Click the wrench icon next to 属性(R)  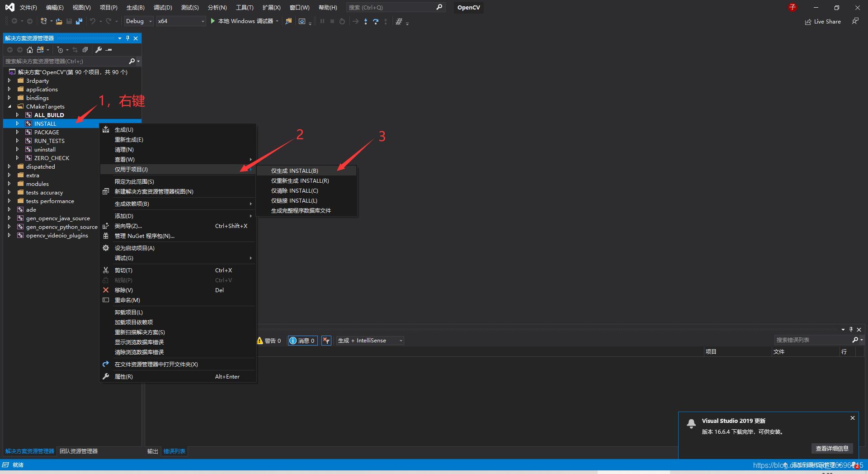pyautogui.click(x=106, y=376)
